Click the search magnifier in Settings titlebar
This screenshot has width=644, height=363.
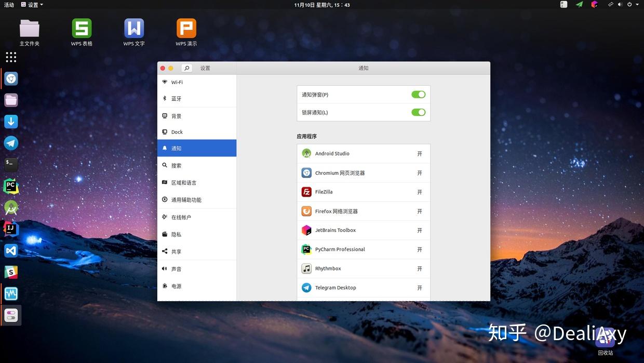point(186,68)
